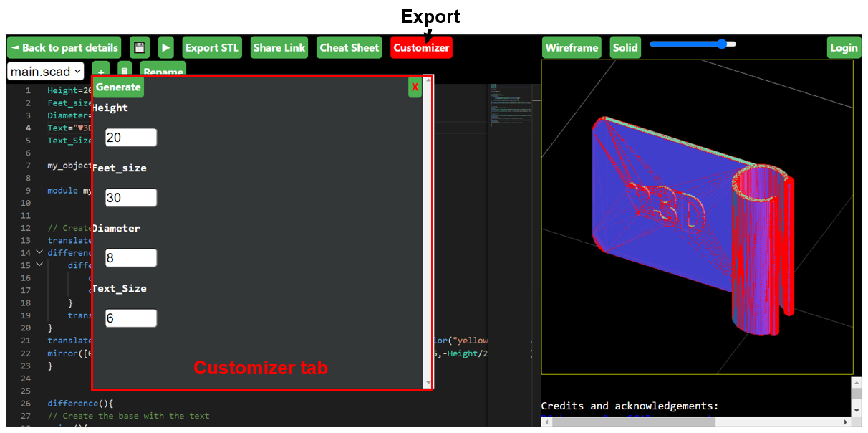This screenshot has height=433, width=868.
Task: Click the Height value input field
Action: 131,137
